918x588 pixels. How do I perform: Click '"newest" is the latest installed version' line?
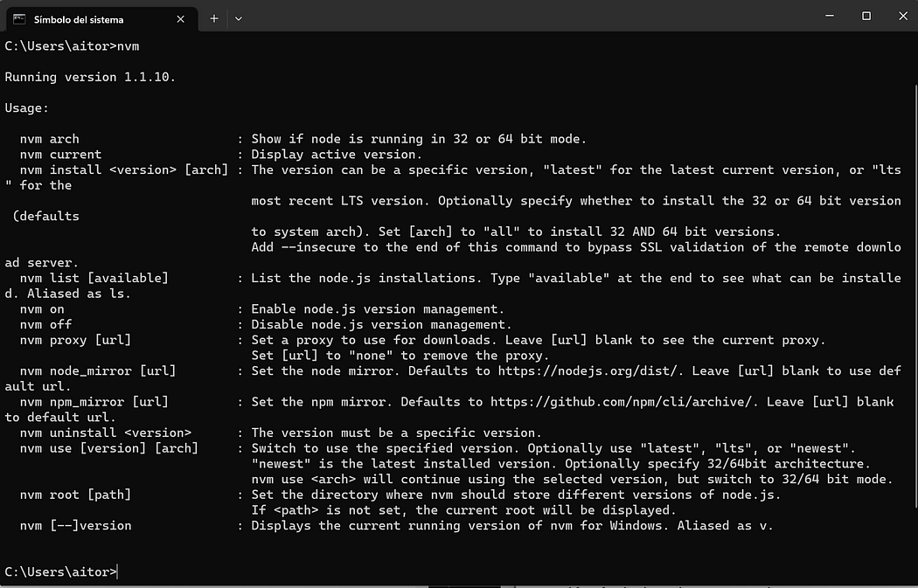(561, 464)
